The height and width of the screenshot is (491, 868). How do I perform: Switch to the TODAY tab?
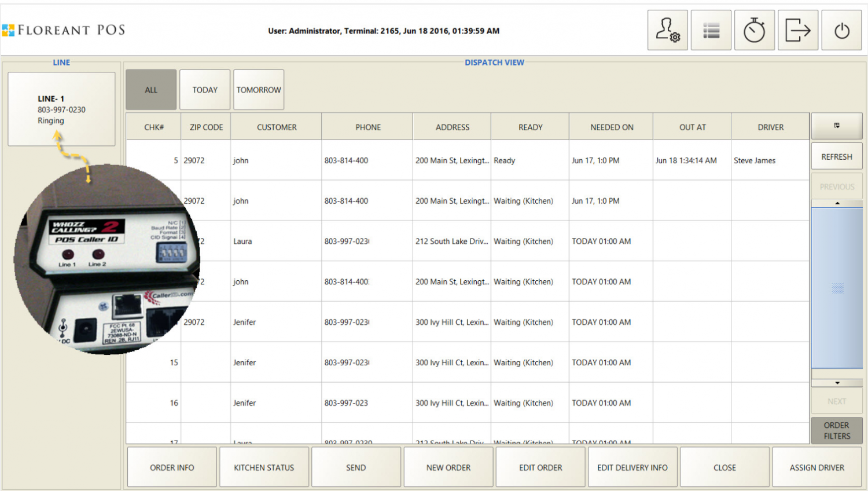204,89
